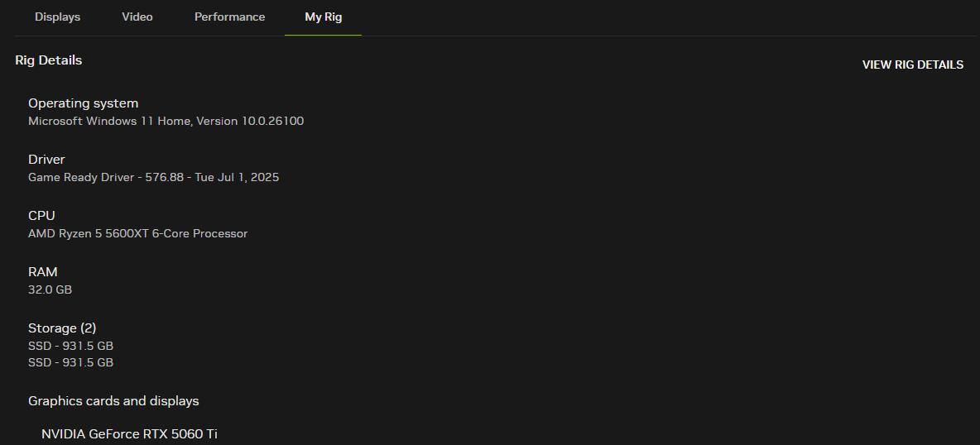The image size is (980, 445).
Task: Click the Storage (2) label
Action: click(62, 328)
